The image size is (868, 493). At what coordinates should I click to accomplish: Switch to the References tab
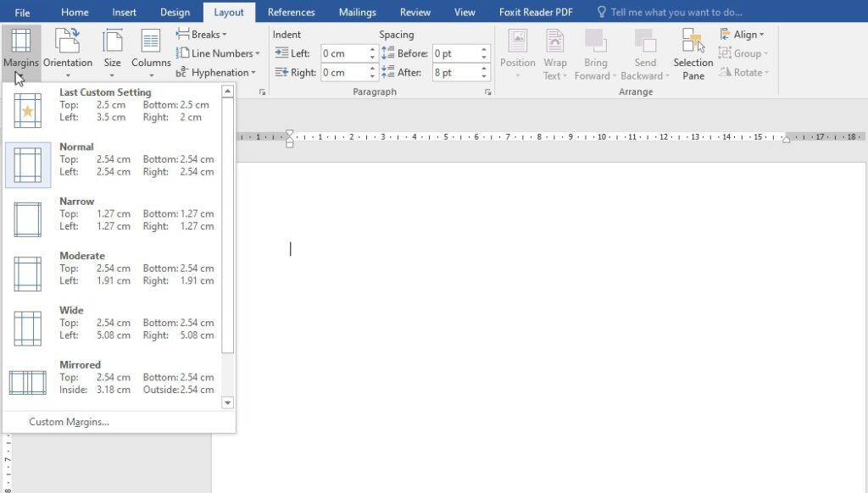click(x=292, y=13)
